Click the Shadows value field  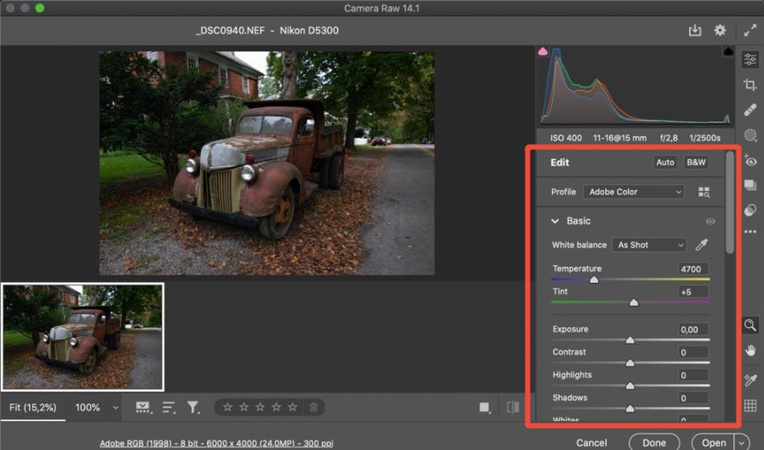pyautogui.click(x=693, y=398)
